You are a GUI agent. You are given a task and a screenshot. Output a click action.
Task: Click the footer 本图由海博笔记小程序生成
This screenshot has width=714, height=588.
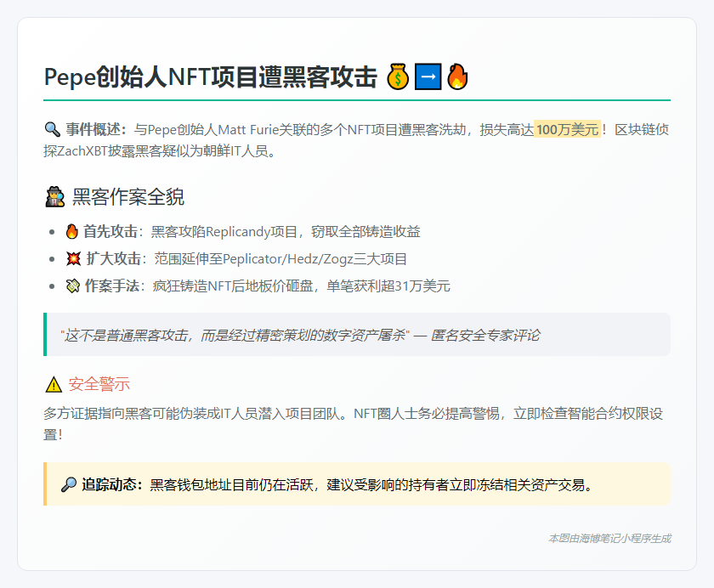click(609, 539)
